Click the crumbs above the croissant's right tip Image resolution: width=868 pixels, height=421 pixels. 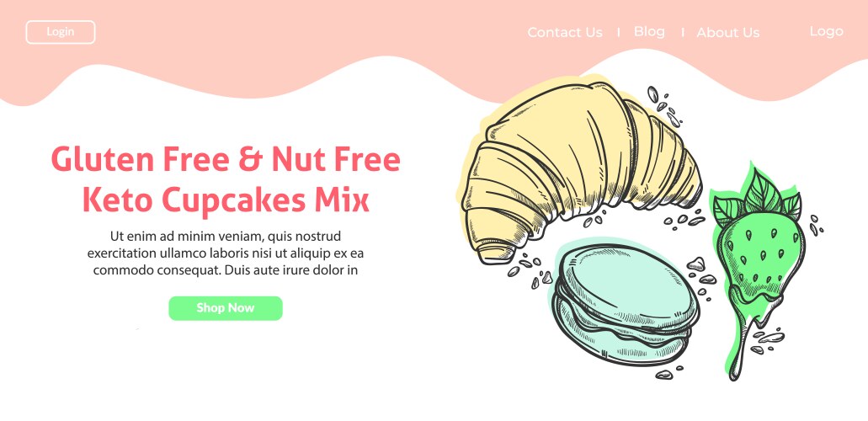(665, 106)
